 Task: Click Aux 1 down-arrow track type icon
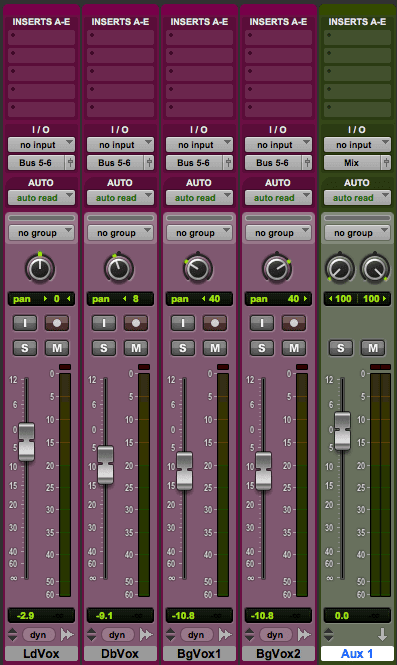(382, 634)
